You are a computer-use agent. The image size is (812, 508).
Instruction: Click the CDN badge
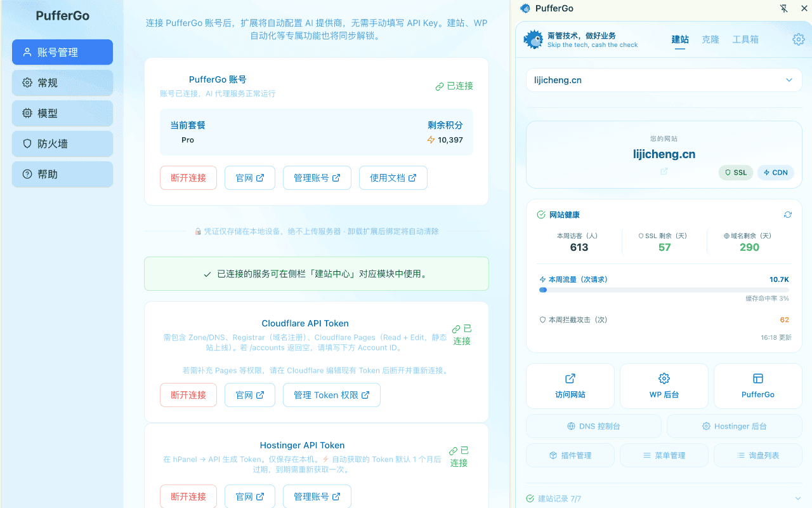(x=776, y=172)
